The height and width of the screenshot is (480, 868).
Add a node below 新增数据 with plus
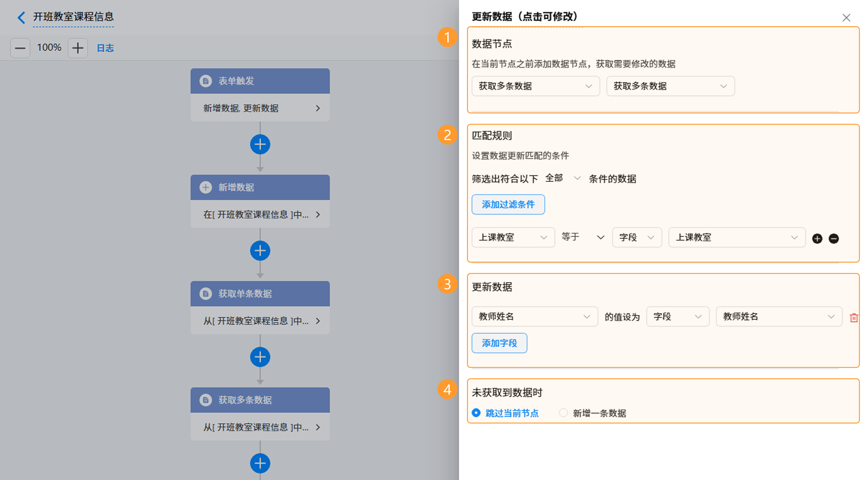coord(260,251)
